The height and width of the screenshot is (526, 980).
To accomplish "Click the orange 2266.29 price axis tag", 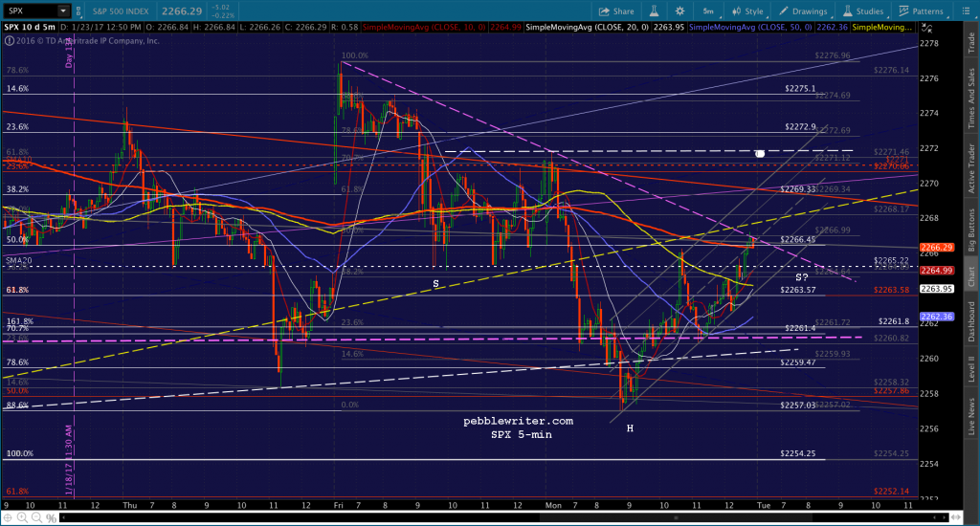I will (x=937, y=248).
